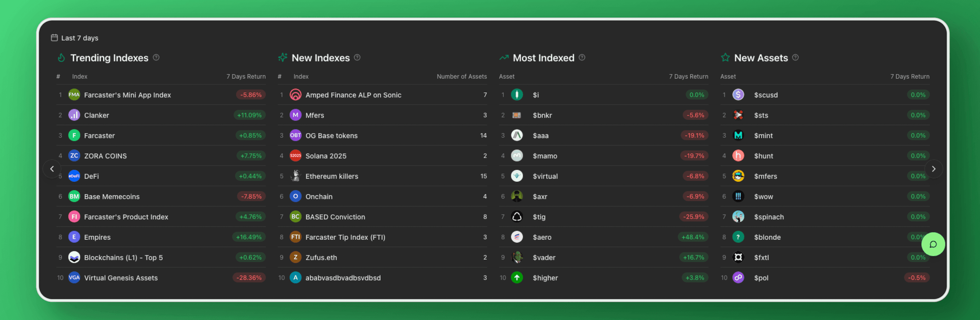The image size is (980, 320).
Task: Click the Virtual Genesis Assets VGA icon
Action: pyautogui.click(x=74, y=277)
